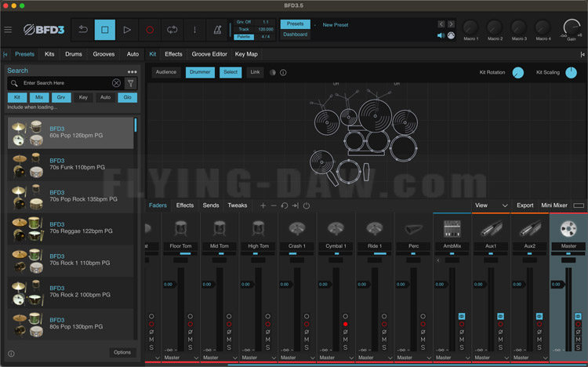Viewport: 588px width, 367px height.
Task: Solo the Crash 1 channel
Action: (307, 348)
